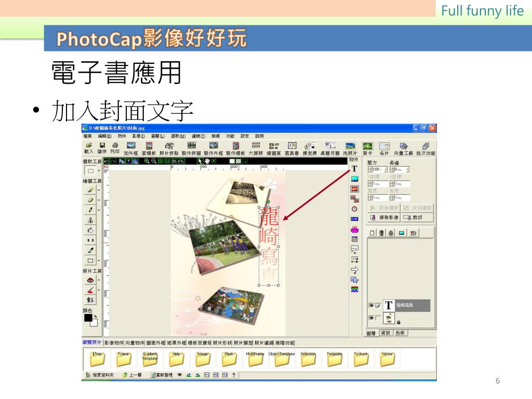Click the 上一層 up-level button
Viewport: 532px width, 399px height.
click(x=132, y=375)
